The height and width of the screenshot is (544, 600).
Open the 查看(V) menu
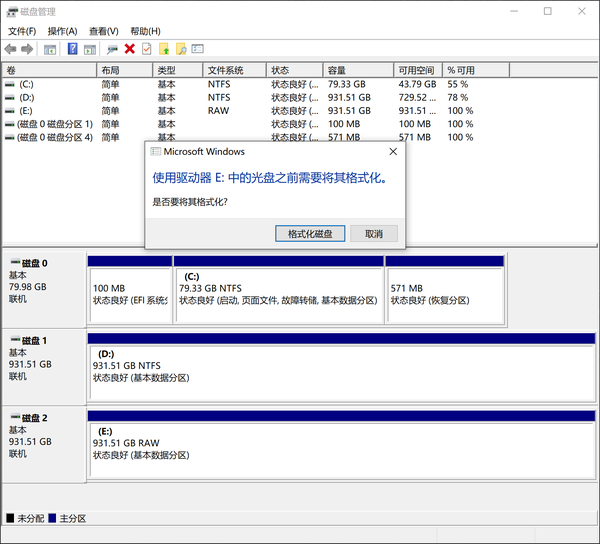(x=104, y=31)
